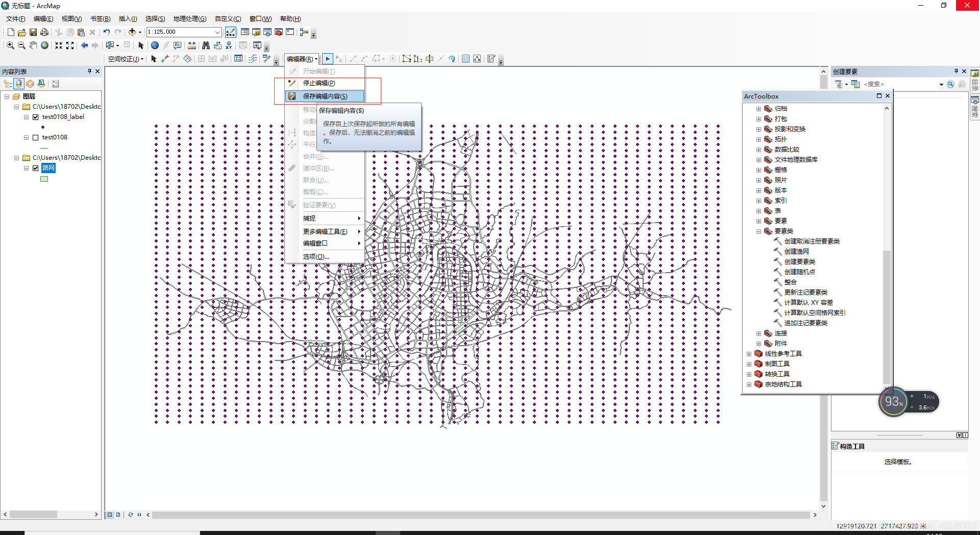This screenshot has width=980, height=535.
Task: Save the map with the floppy disk icon
Action: pyautogui.click(x=33, y=32)
